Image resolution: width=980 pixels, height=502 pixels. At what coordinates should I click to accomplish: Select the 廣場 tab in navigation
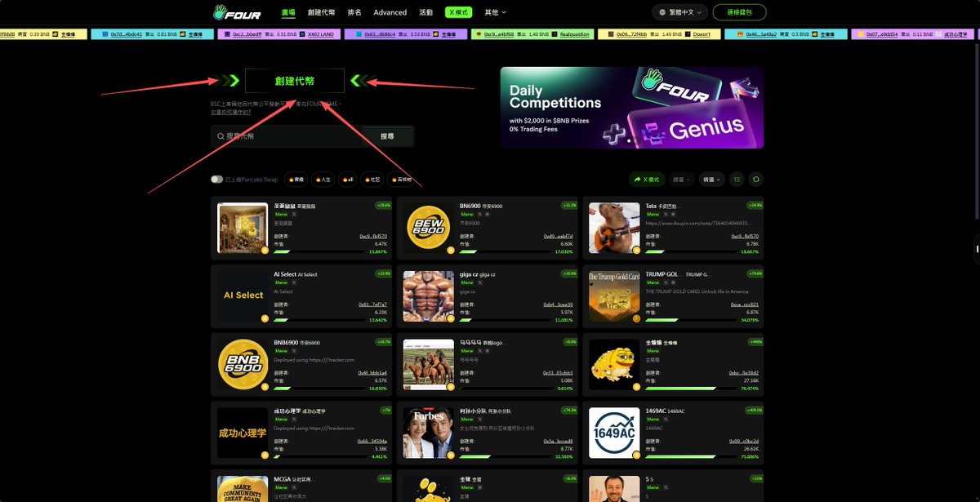click(288, 12)
